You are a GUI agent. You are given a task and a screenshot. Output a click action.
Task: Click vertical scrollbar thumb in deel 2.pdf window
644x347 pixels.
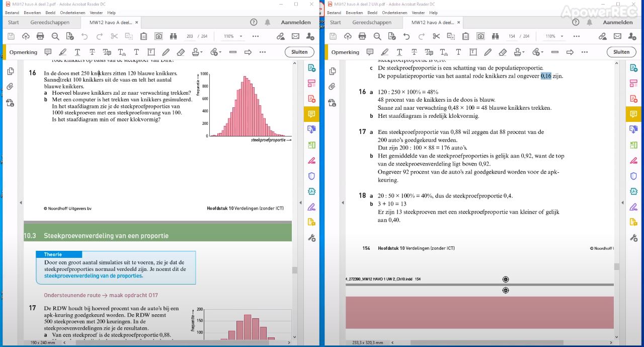295,270
